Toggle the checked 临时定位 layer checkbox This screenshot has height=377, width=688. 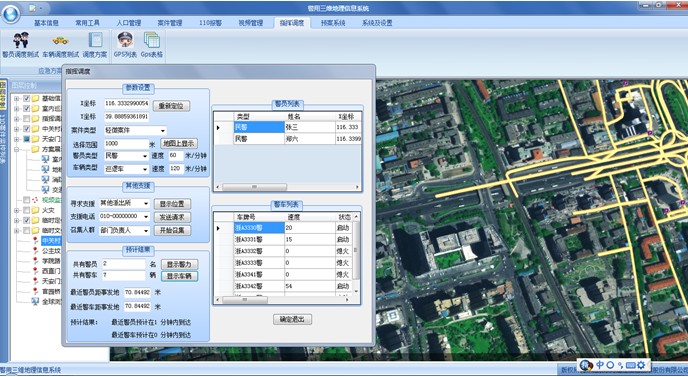tap(27, 220)
